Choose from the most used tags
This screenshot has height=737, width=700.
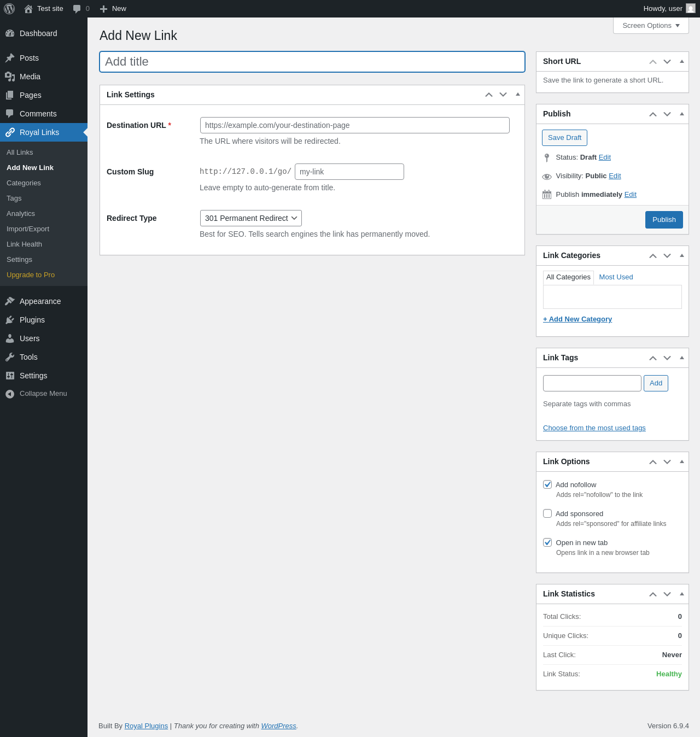pyautogui.click(x=594, y=428)
